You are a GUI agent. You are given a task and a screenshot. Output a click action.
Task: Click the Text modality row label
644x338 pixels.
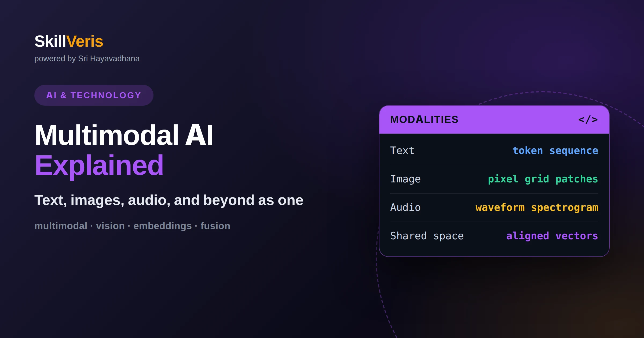402,150
